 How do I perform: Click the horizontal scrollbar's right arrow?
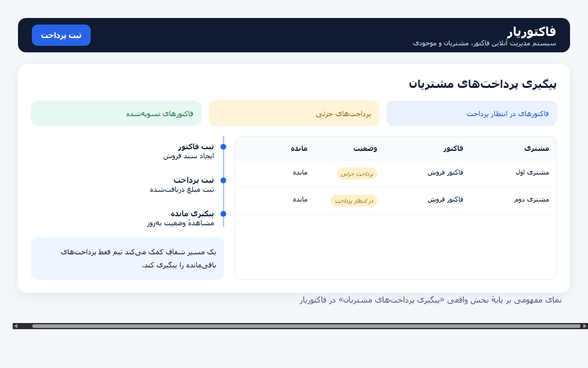point(585,326)
